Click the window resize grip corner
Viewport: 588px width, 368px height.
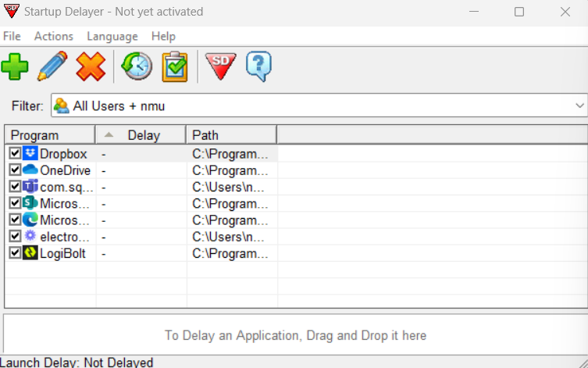click(583, 363)
